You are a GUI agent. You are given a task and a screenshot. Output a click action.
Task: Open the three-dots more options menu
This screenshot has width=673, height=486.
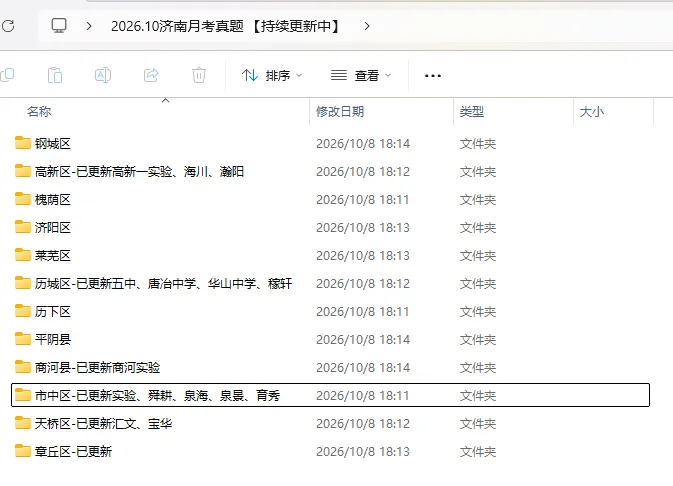point(433,76)
